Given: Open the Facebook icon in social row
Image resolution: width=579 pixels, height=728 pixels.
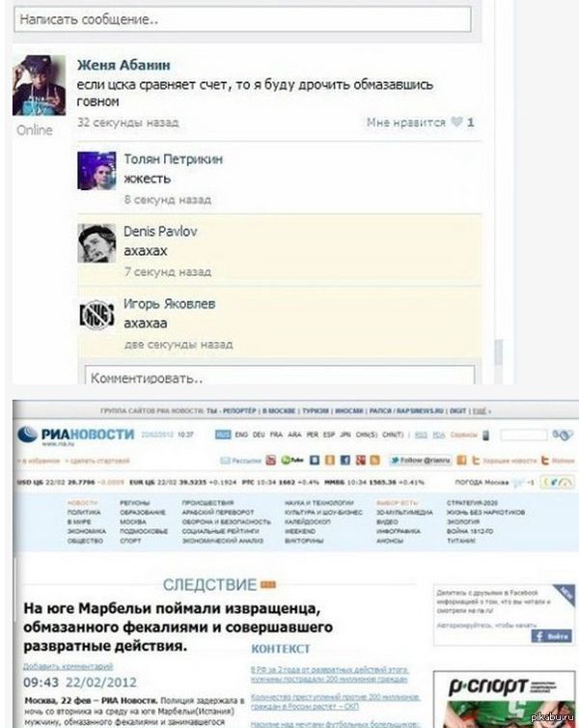Looking at the screenshot, I should point(345,461).
